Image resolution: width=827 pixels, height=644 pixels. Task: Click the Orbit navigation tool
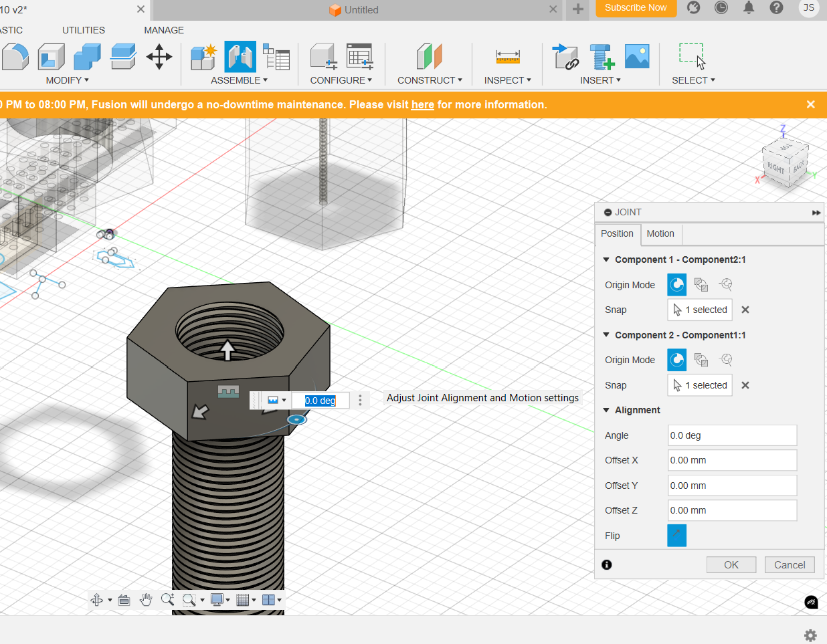coord(97,600)
